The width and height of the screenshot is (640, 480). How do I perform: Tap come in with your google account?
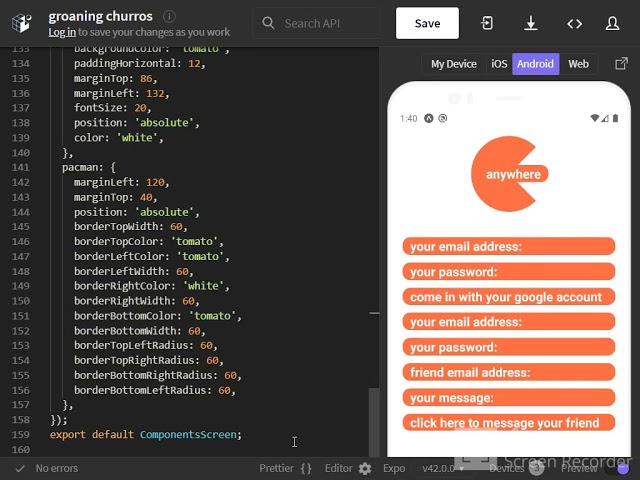tap(509, 297)
